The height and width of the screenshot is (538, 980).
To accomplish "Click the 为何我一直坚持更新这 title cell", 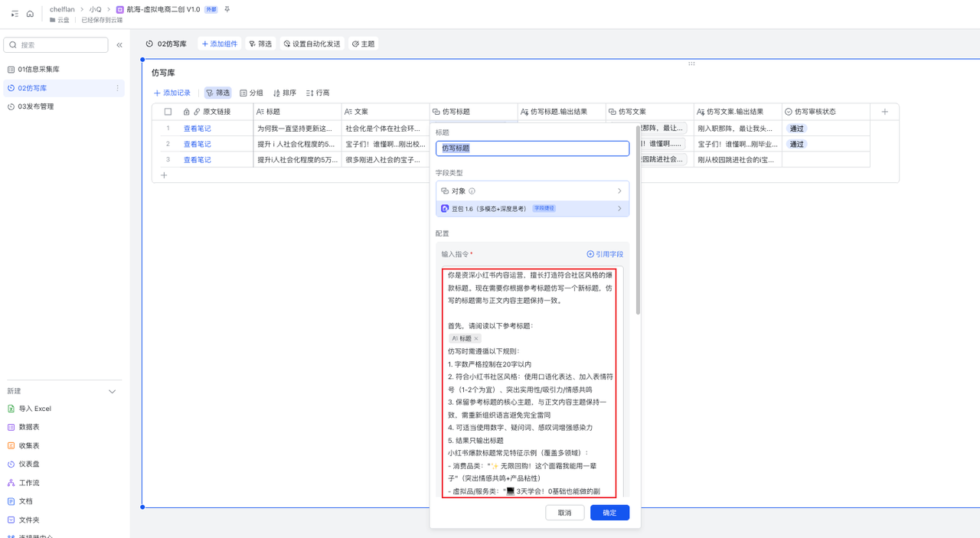I will point(298,129).
